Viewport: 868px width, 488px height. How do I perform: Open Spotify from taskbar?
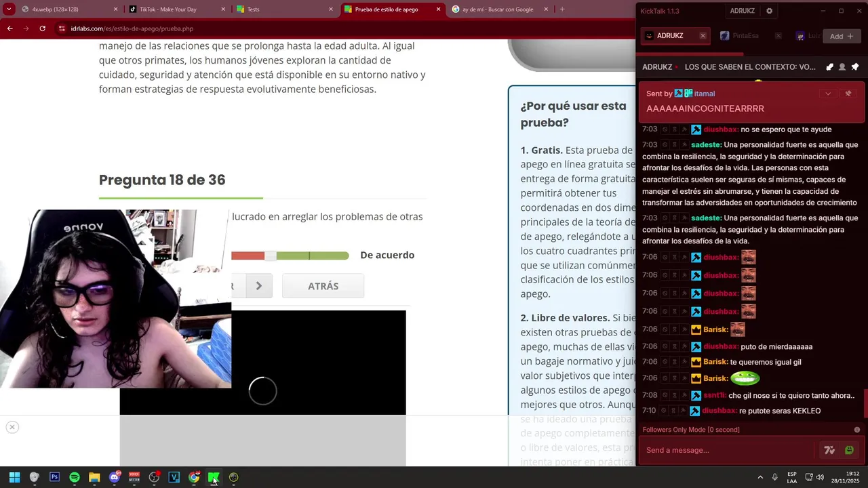[75, 477]
